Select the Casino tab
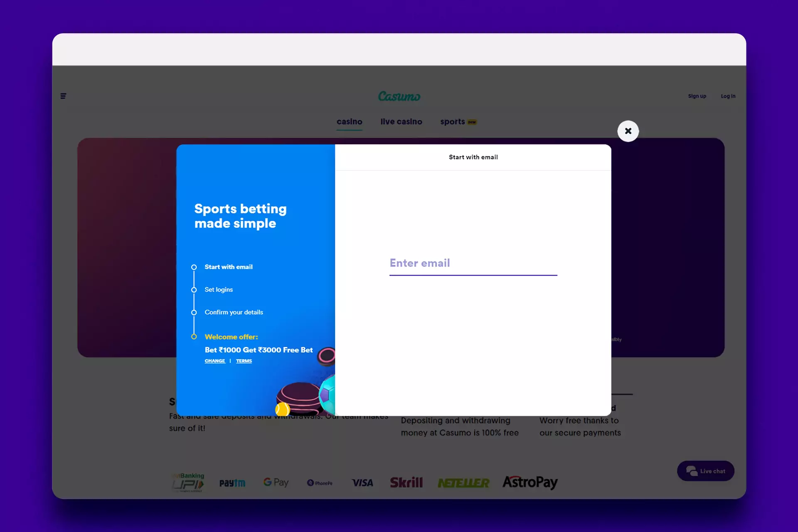 [x=350, y=122]
